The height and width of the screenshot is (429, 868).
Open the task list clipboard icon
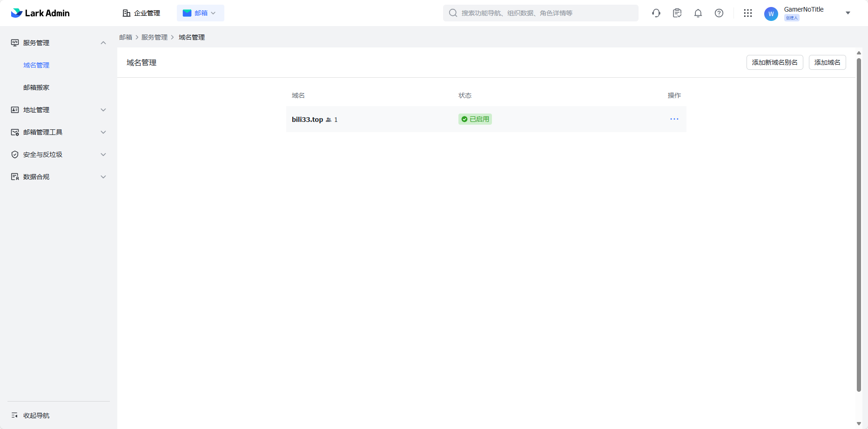coord(677,13)
